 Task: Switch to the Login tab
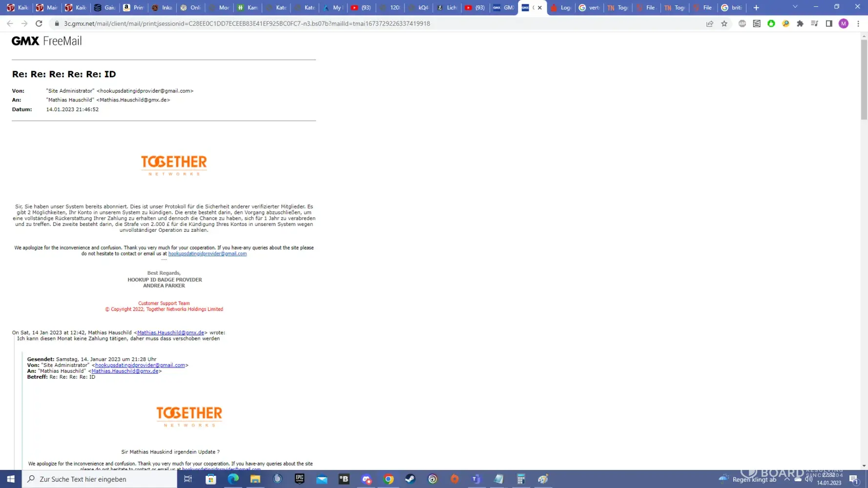pyautogui.click(x=561, y=7)
